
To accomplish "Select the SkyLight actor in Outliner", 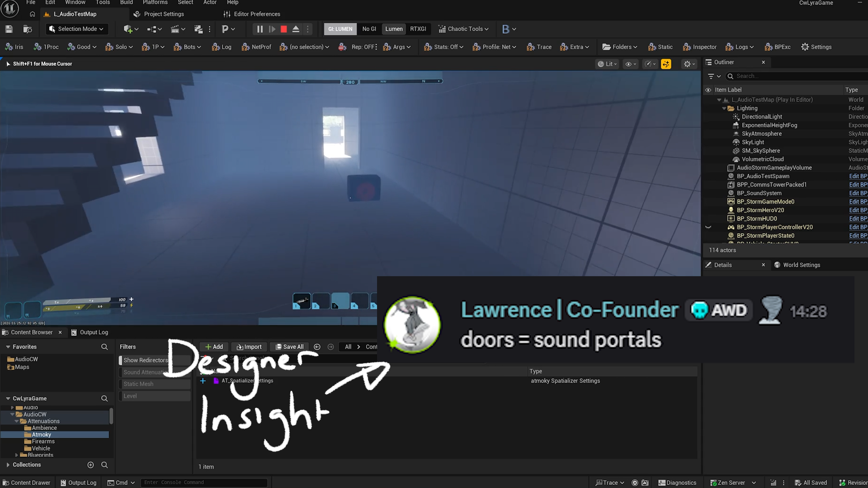I will click(753, 142).
